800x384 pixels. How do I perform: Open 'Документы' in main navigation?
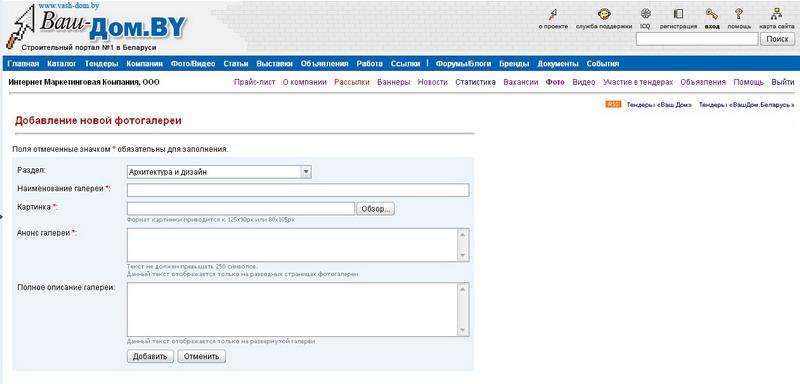click(x=558, y=64)
